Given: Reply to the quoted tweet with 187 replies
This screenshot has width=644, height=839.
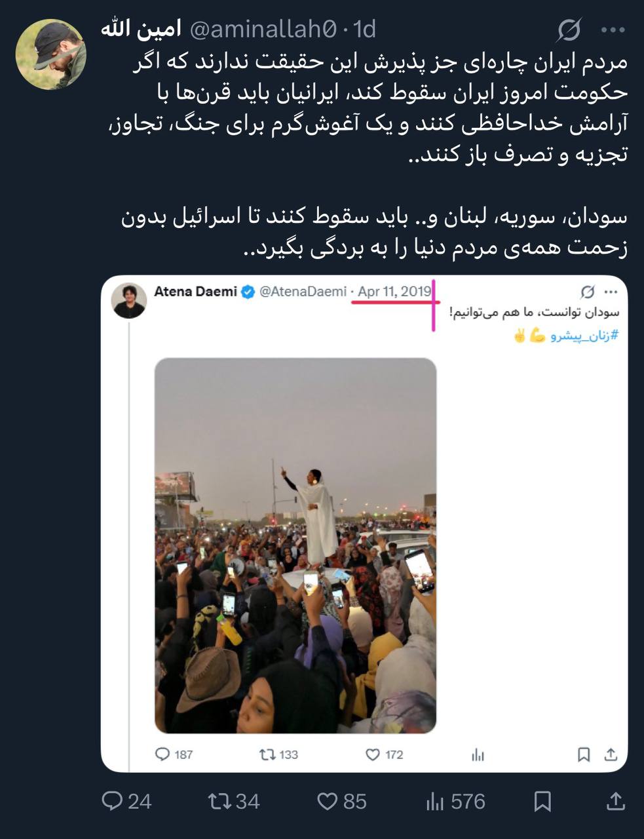Looking at the screenshot, I should (x=174, y=754).
